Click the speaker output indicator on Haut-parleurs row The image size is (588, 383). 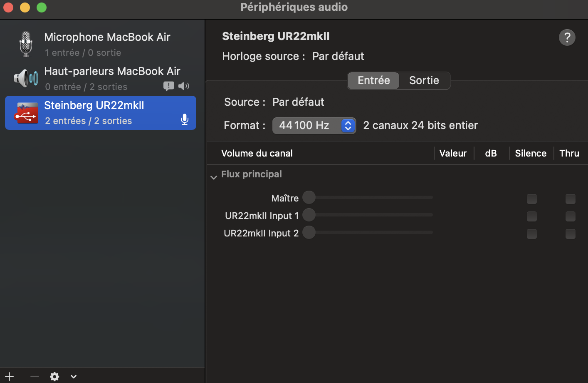pos(183,86)
